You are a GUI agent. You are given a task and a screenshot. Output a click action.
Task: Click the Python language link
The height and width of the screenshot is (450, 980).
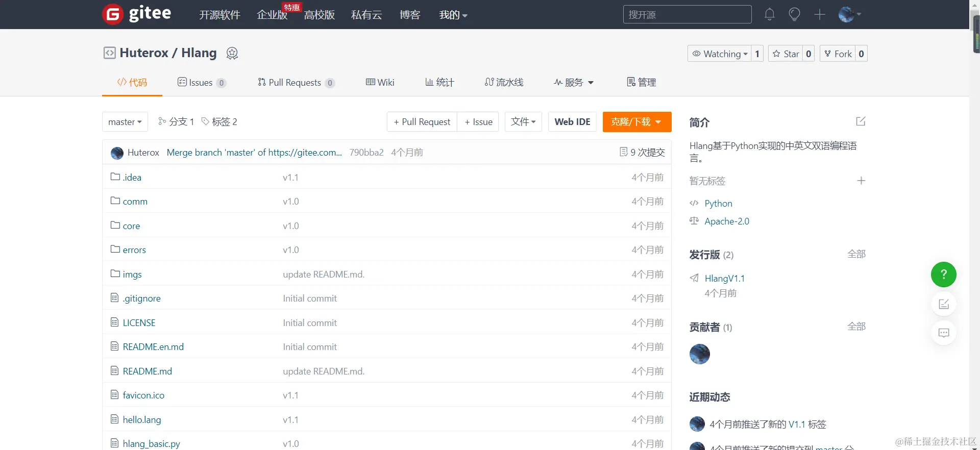(x=718, y=203)
